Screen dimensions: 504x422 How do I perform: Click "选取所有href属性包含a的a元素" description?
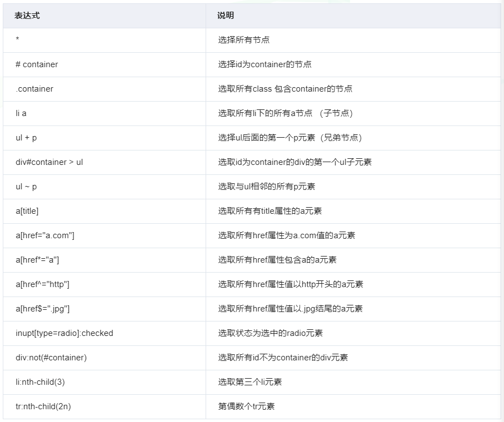277,260
